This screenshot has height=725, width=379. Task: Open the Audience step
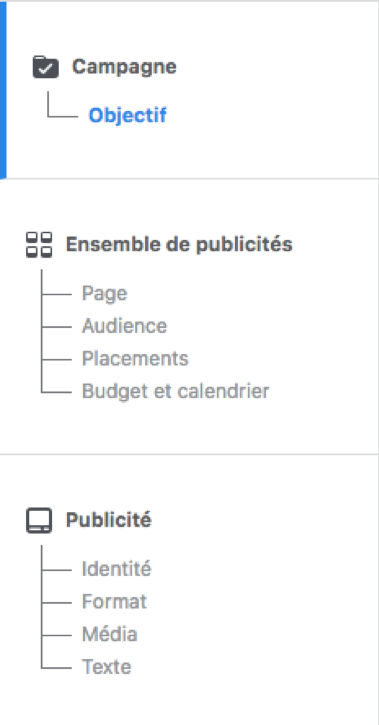click(x=124, y=326)
